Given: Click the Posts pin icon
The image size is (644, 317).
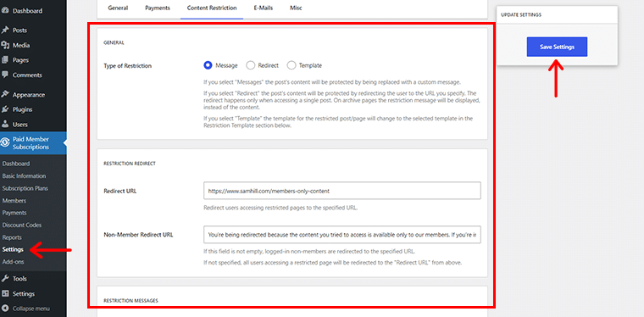Looking at the screenshot, I should [x=4, y=31].
